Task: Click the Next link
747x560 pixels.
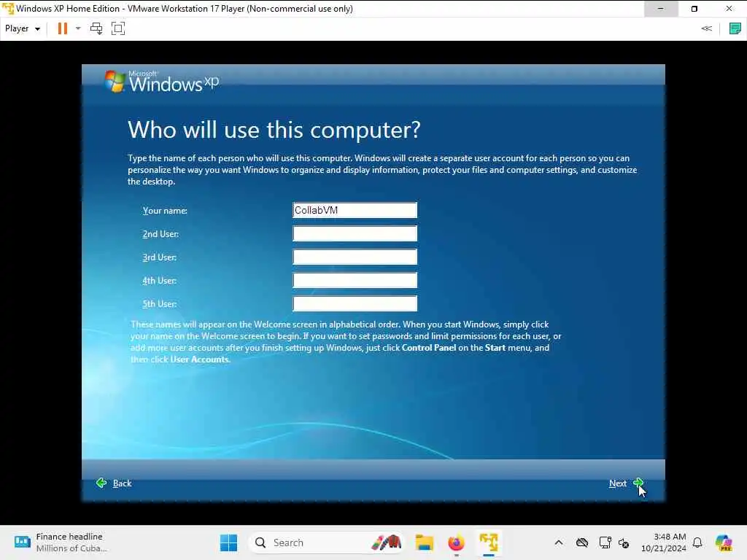Action: 618,483
